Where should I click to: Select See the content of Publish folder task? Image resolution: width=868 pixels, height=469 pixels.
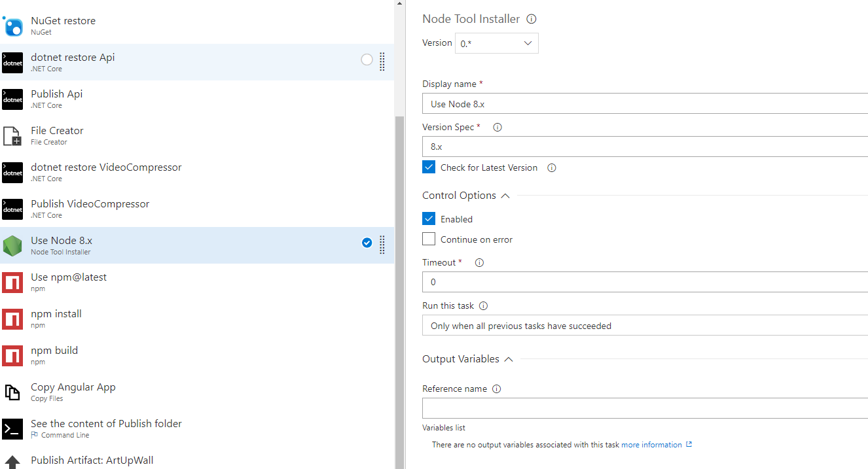coord(197,428)
